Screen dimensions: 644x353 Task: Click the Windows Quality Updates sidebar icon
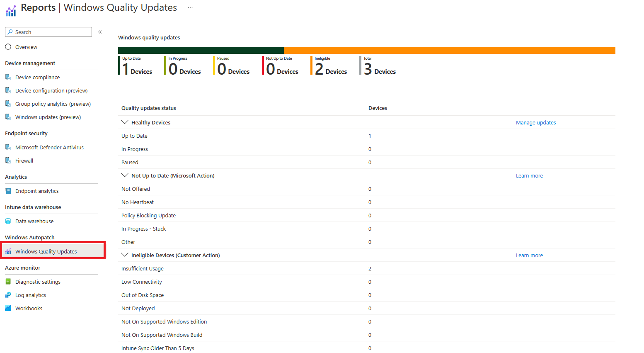click(x=8, y=251)
